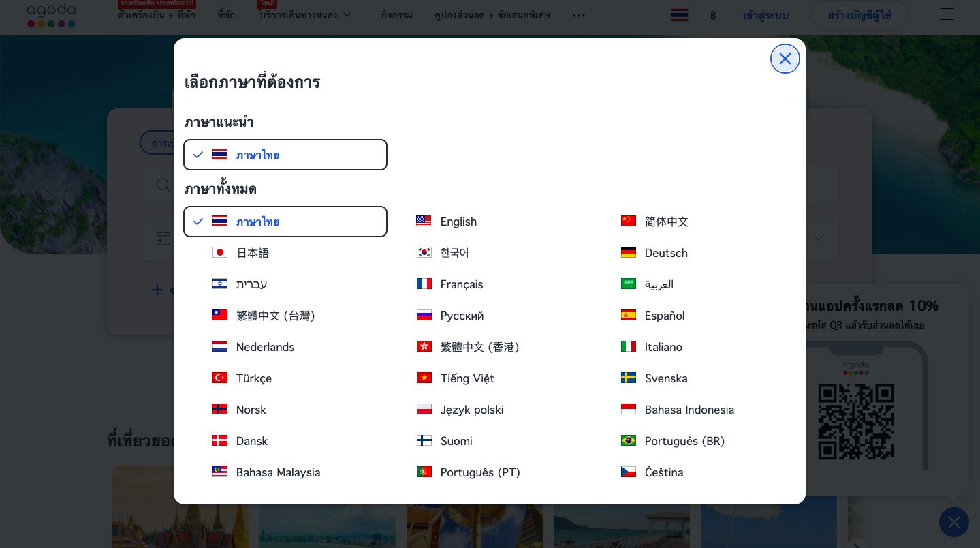Viewport: 980px width, 548px height.
Task: Expand บริการเดินทางขนส่ง dropdown menu
Action: tap(306, 15)
